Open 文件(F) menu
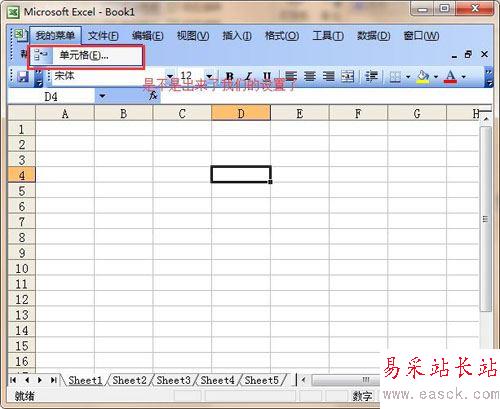 click(x=103, y=35)
